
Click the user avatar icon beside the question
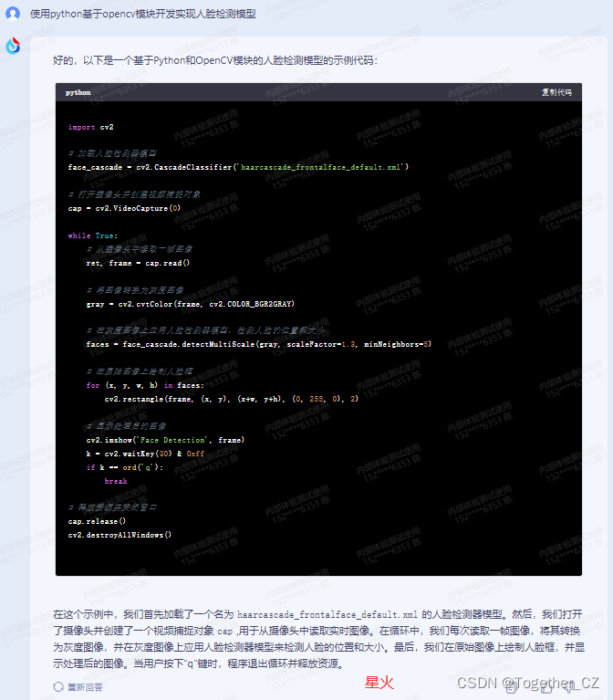click(x=13, y=14)
